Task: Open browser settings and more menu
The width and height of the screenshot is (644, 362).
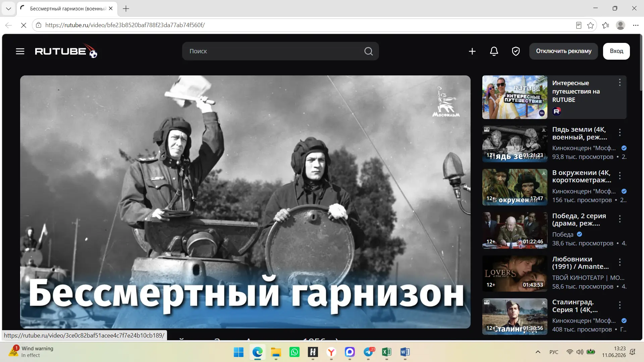Action: pyautogui.click(x=636, y=25)
